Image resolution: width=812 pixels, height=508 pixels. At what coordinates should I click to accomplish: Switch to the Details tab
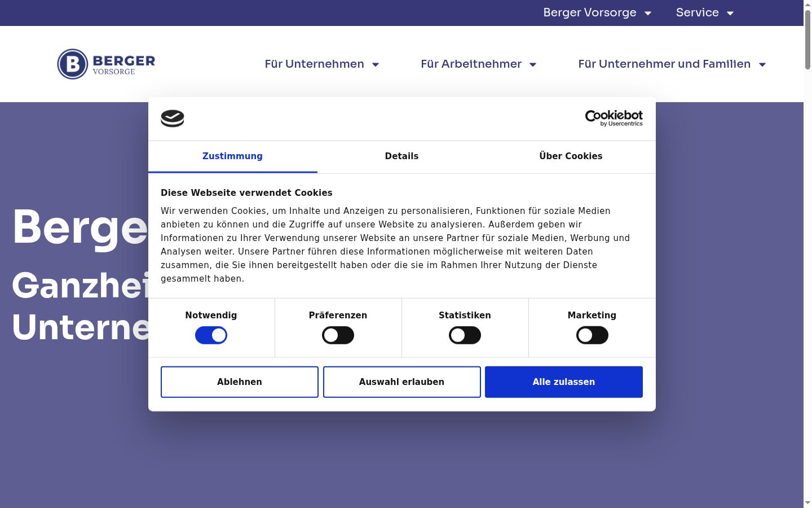tap(401, 156)
